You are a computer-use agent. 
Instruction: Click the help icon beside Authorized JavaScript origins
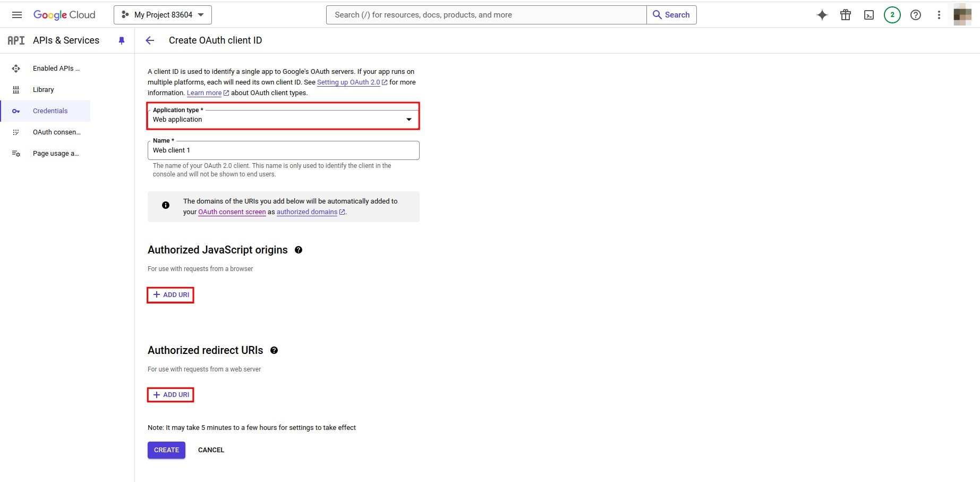coord(299,250)
